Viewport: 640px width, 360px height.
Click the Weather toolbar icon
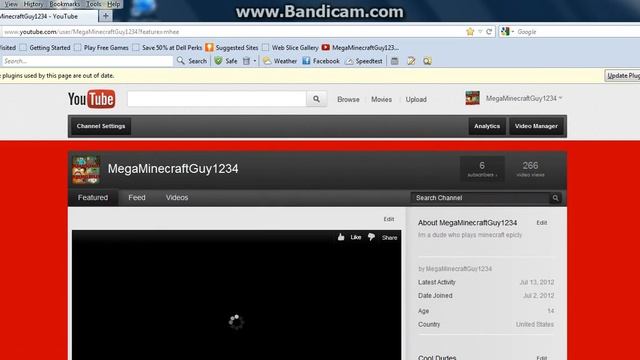(267, 61)
